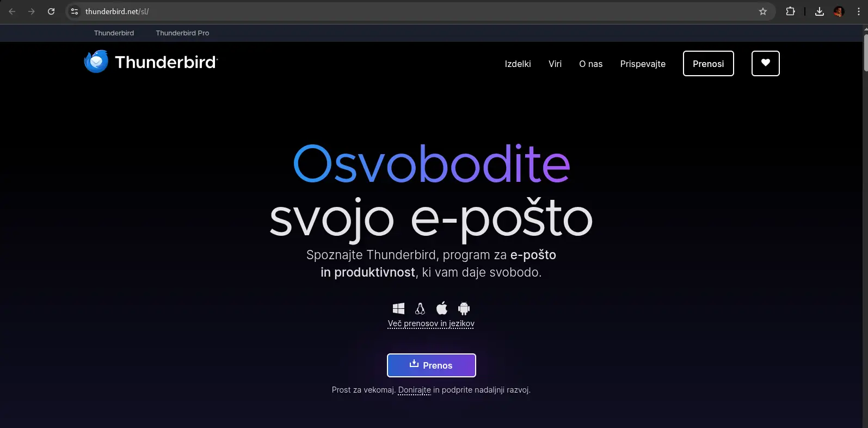
Task: Open the Viri menu
Action: point(555,64)
